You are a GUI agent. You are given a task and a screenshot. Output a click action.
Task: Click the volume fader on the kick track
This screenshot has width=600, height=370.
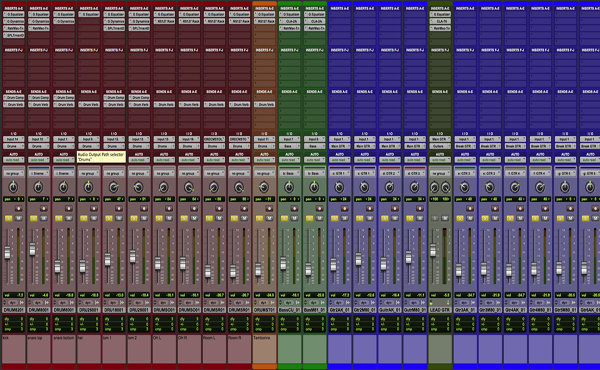pyautogui.click(x=7, y=253)
